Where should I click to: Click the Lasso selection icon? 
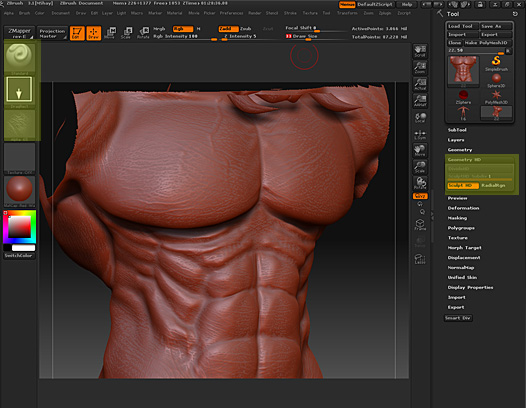tap(420, 259)
